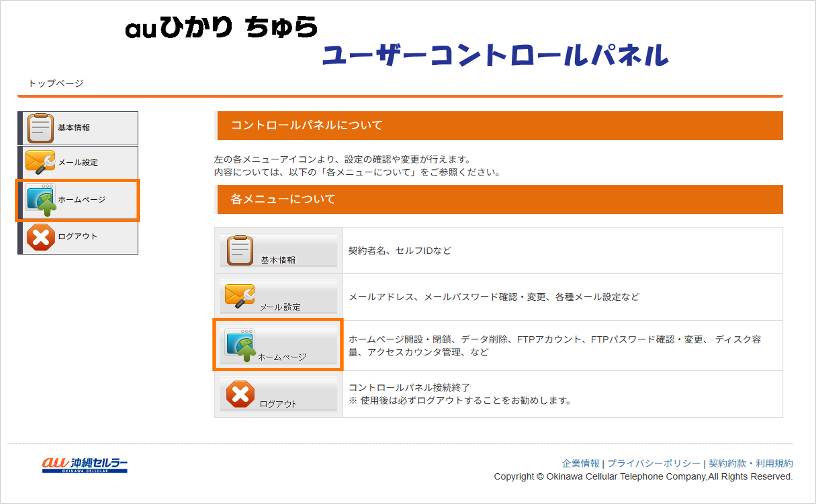
Task: Click the clipboard icon in the 基本情報 table button
Action: pyautogui.click(x=240, y=250)
